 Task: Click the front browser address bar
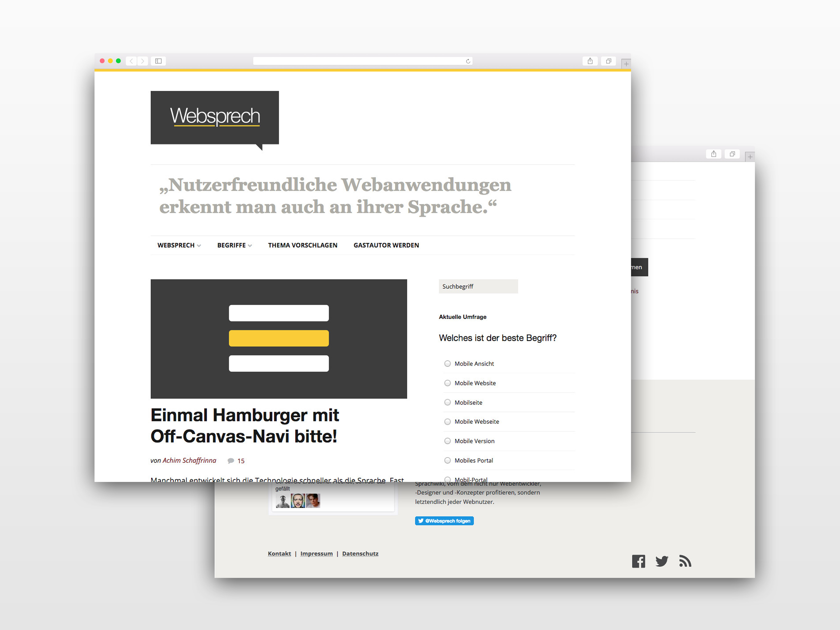click(x=363, y=61)
